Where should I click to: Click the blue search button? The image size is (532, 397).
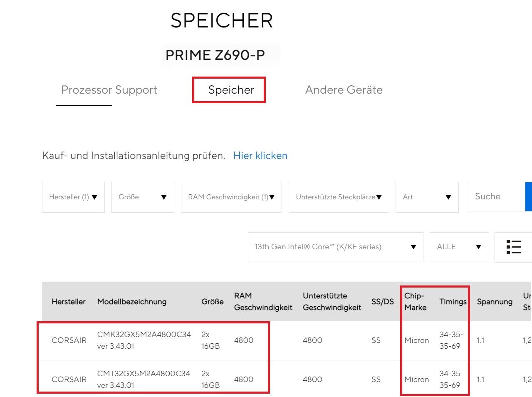point(529,196)
